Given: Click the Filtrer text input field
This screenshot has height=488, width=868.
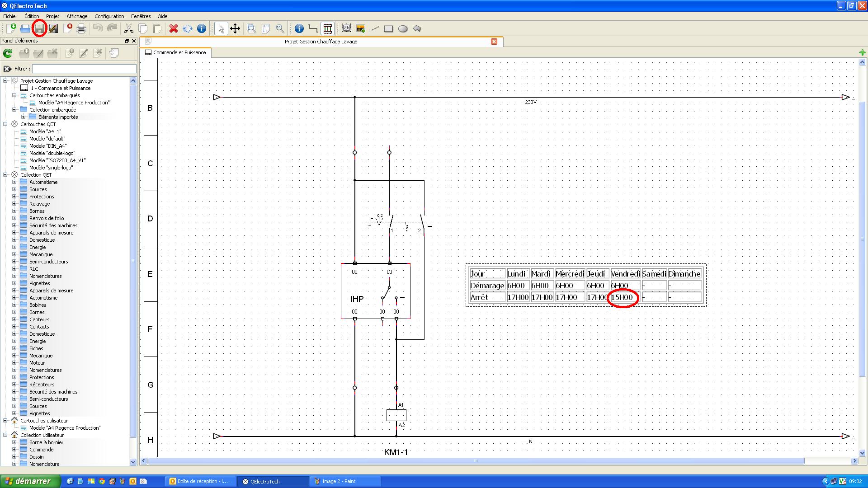Looking at the screenshot, I should pyautogui.click(x=84, y=69).
